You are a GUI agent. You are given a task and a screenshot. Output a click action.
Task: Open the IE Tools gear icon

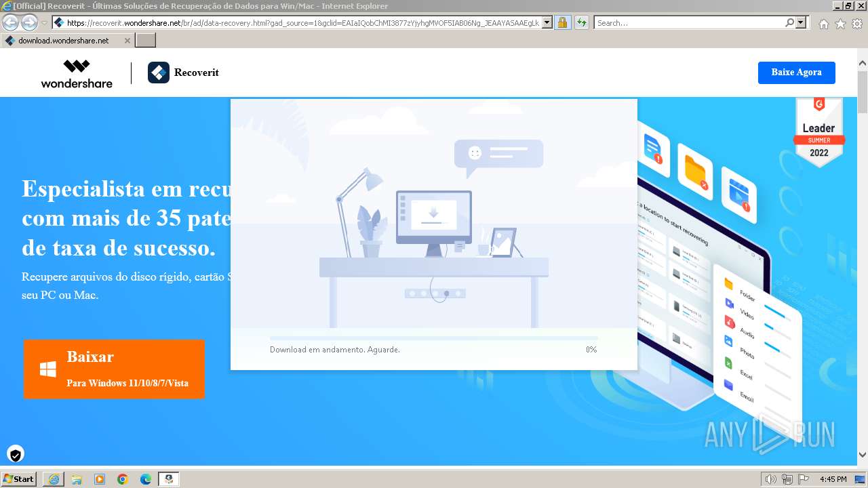click(x=857, y=24)
